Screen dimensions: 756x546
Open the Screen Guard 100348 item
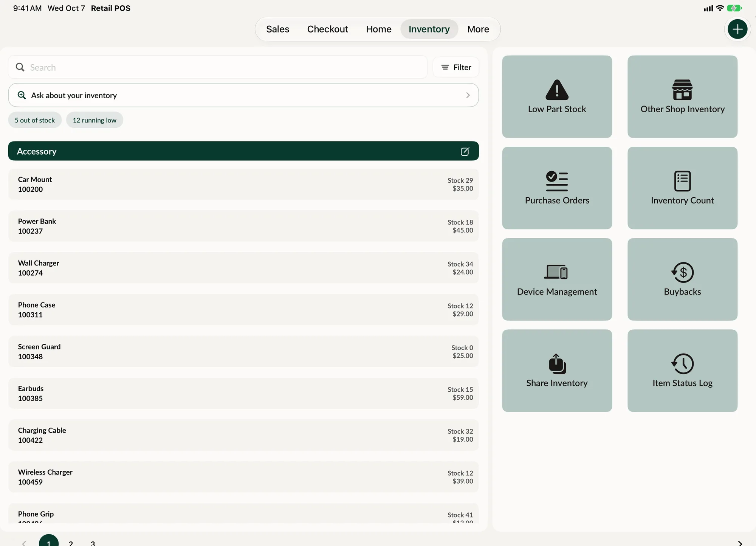pos(243,351)
